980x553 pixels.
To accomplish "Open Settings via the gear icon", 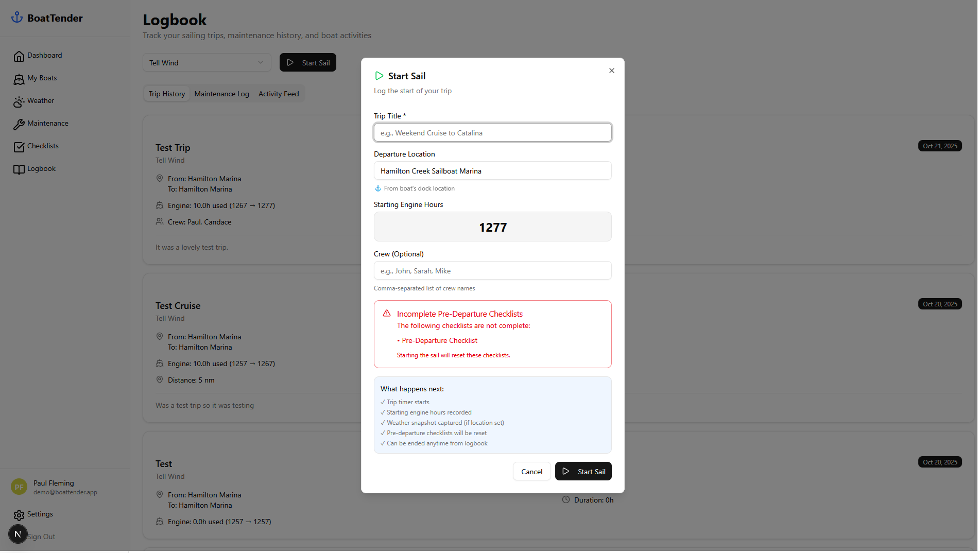I will point(19,515).
